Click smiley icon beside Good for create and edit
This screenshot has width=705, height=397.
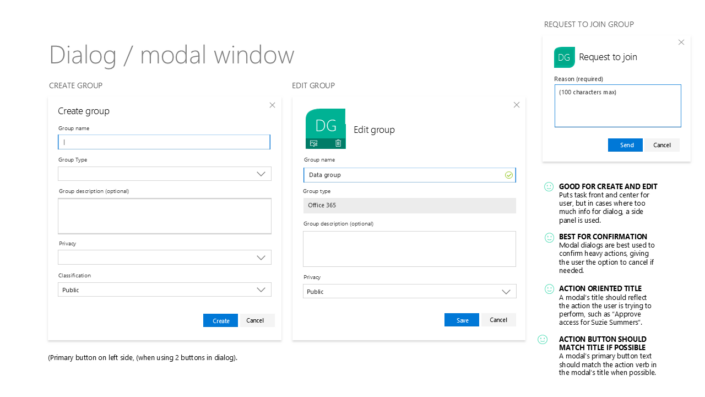point(549,187)
